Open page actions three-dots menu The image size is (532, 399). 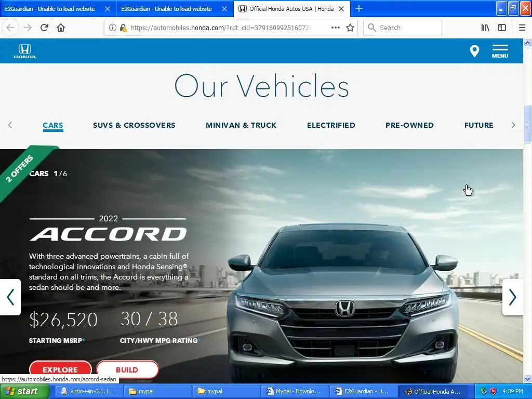(335, 28)
